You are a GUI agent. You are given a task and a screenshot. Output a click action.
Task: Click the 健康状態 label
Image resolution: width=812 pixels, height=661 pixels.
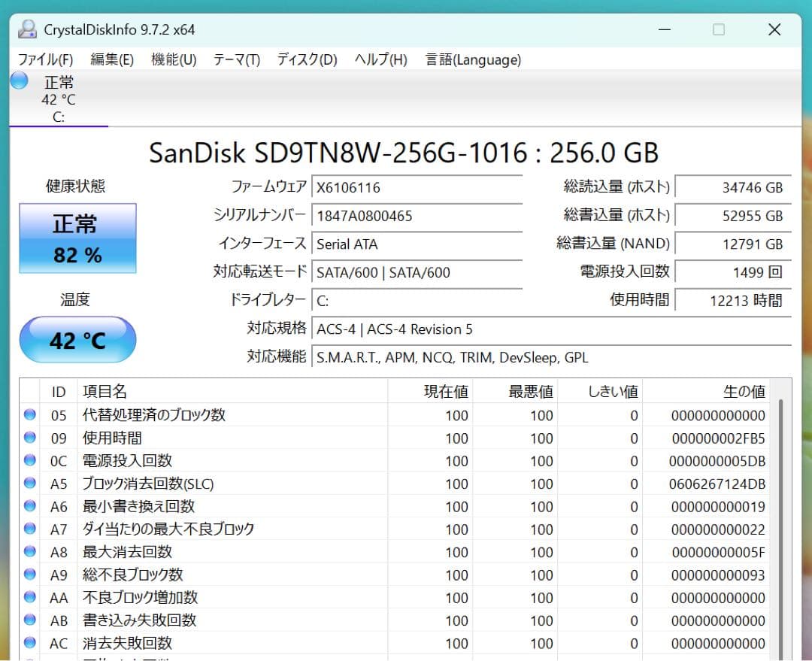pyautogui.click(x=76, y=186)
